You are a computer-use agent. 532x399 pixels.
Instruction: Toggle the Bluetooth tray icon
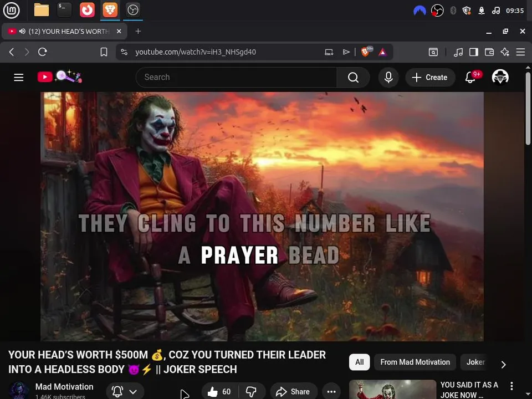click(x=453, y=11)
